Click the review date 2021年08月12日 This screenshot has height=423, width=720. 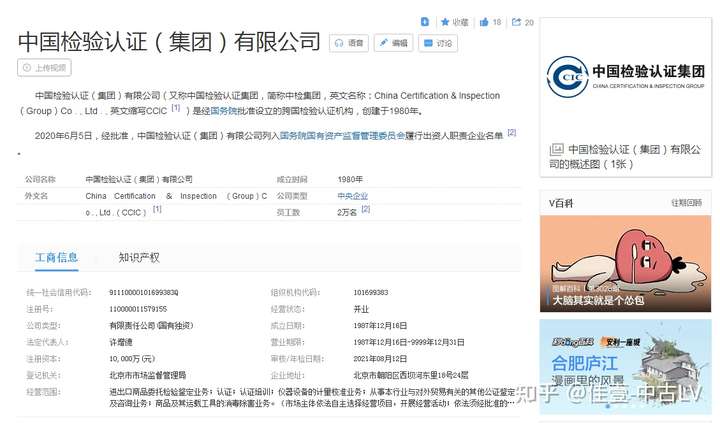tap(380, 359)
